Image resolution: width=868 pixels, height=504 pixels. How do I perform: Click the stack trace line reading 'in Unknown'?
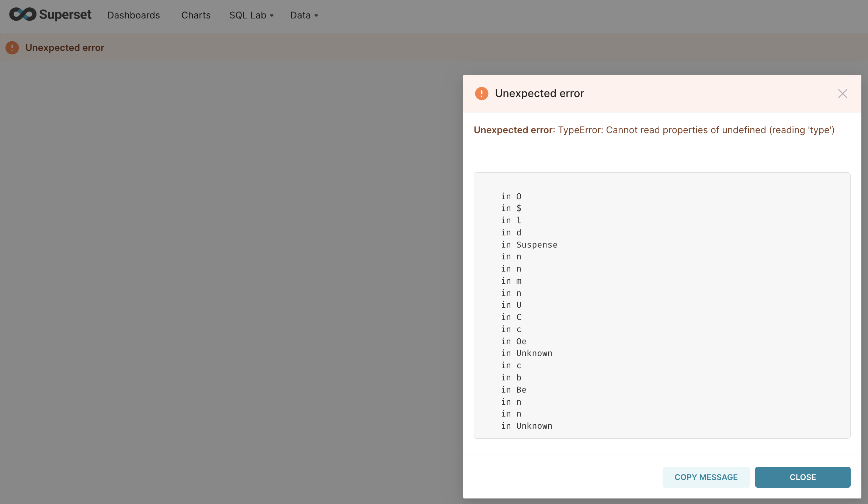[x=526, y=353]
